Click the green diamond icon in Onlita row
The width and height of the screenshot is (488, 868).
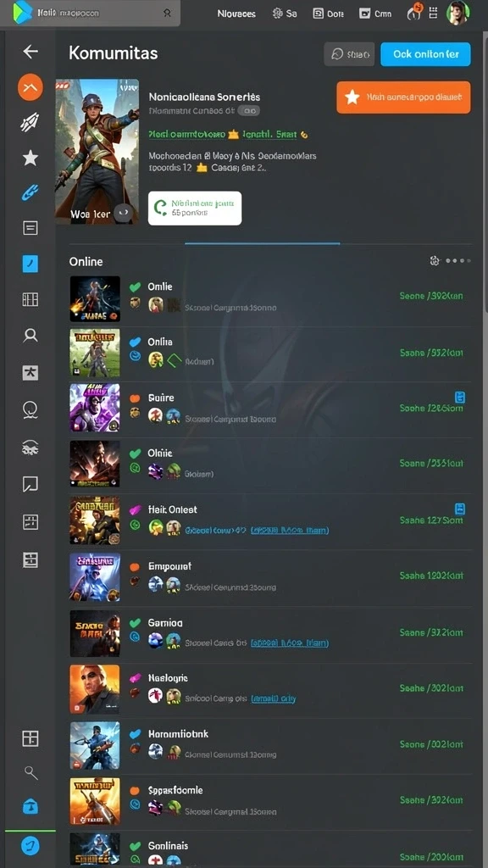pyautogui.click(x=175, y=361)
